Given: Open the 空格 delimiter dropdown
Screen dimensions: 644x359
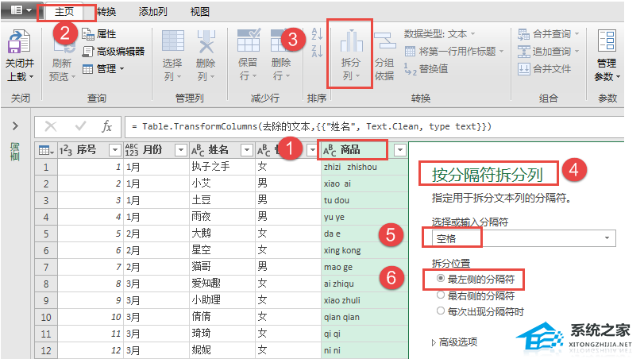Looking at the screenshot, I should tap(609, 237).
